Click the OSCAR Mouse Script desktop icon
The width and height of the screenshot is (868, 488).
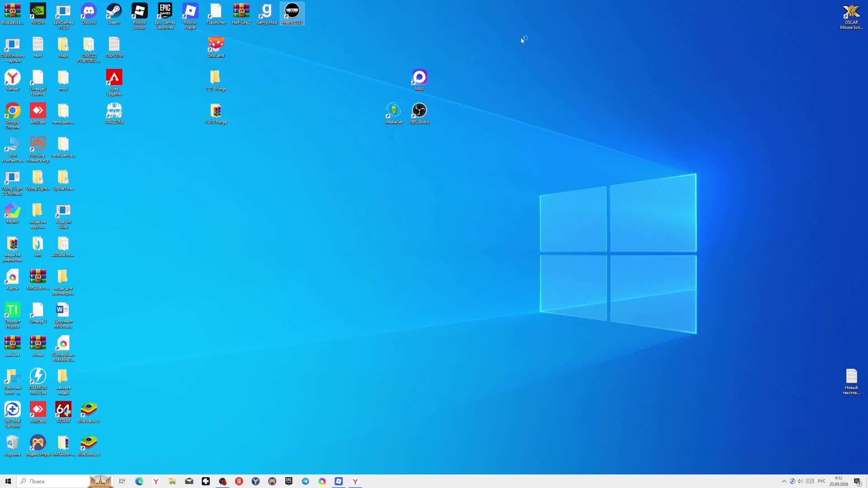[x=851, y=16]
